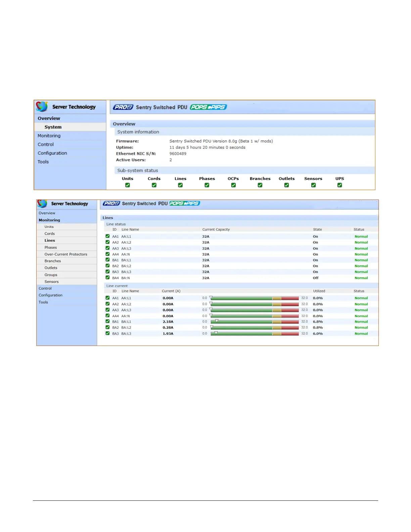
Task: Toggle the BA1 checkbox in the Line current table
Action: click(x=107, y=321)
